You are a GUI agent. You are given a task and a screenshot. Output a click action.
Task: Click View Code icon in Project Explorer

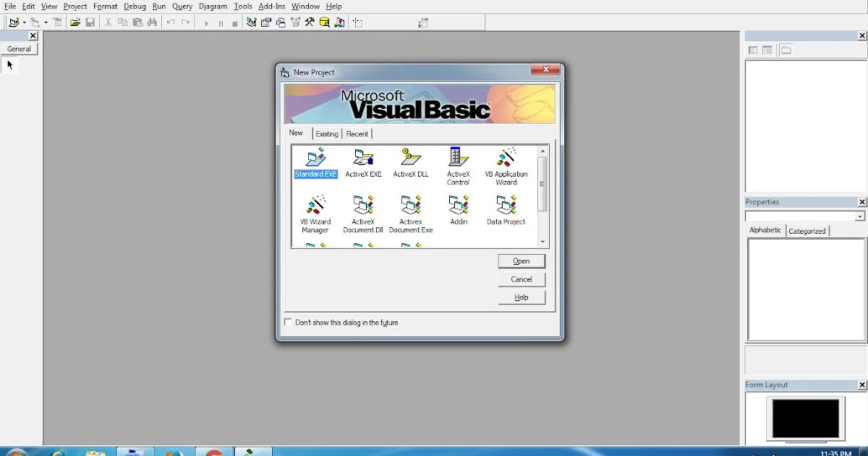pos(753,50)
